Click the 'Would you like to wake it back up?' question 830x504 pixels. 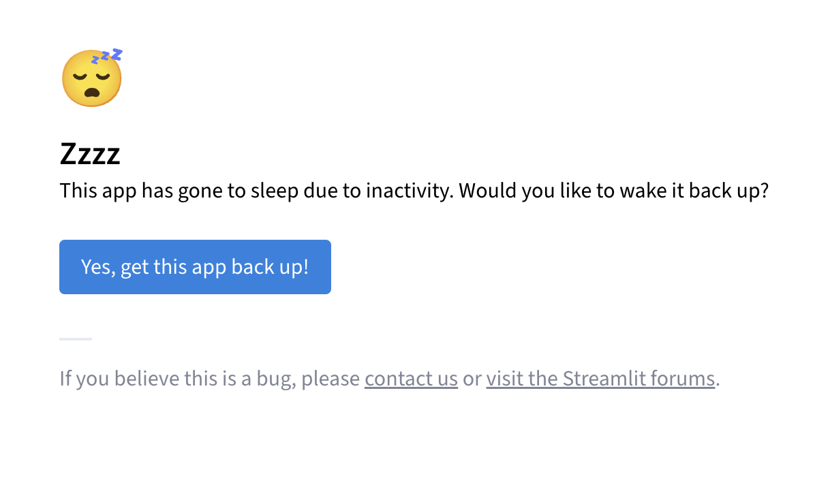pyautogui.click(x=614, y=191)
